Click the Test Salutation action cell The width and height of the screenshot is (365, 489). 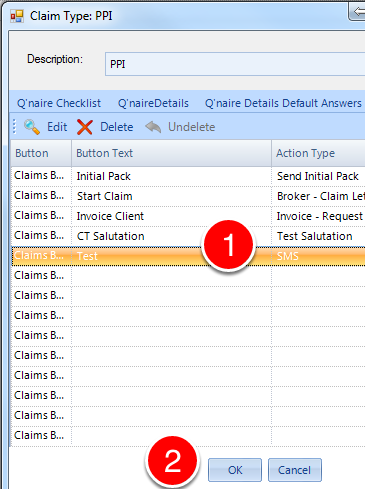[x=318, y=236]
